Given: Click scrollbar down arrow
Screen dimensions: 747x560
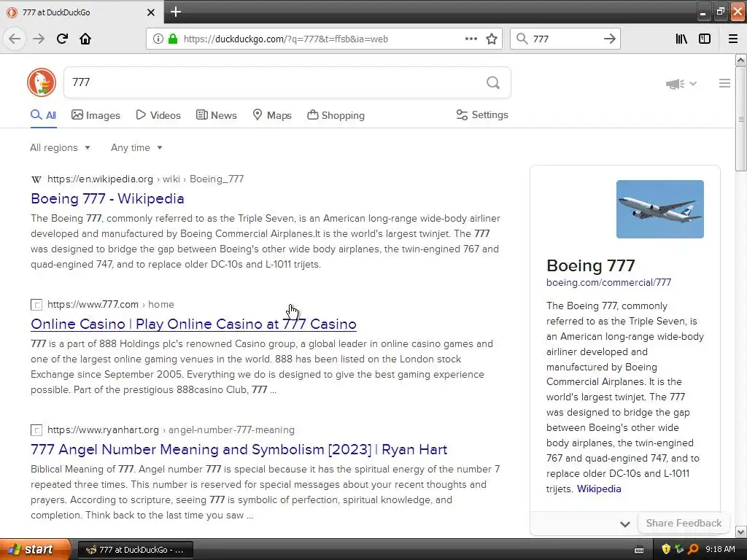Looking at the screenshot, I should click(x=741, y=532).
